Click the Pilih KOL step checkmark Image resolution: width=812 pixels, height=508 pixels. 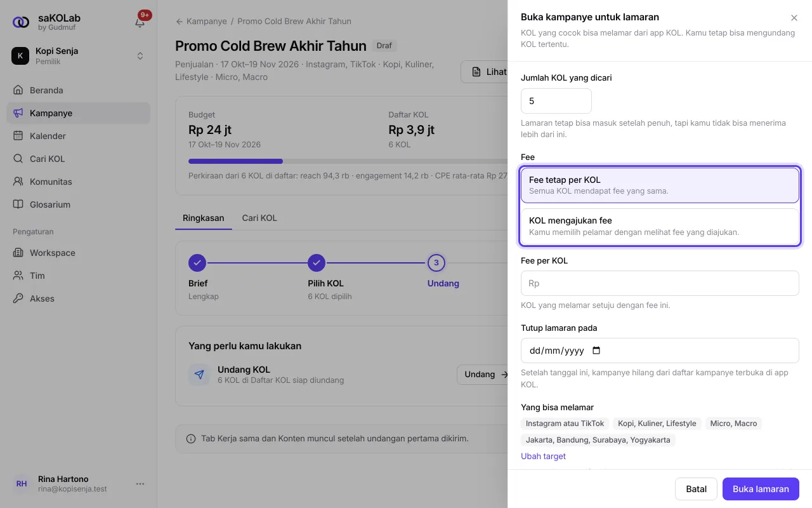[317, 263]
